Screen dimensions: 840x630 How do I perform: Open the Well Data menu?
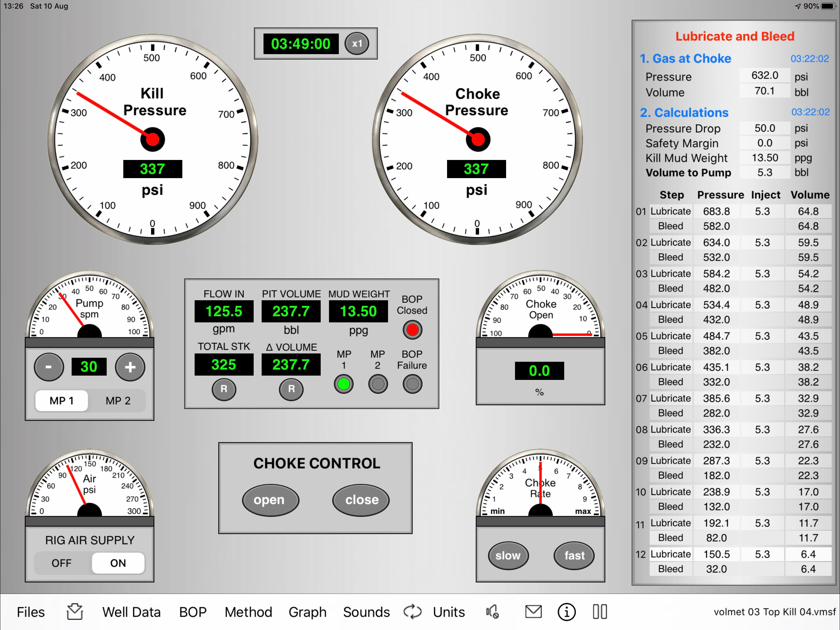point(131,612)
